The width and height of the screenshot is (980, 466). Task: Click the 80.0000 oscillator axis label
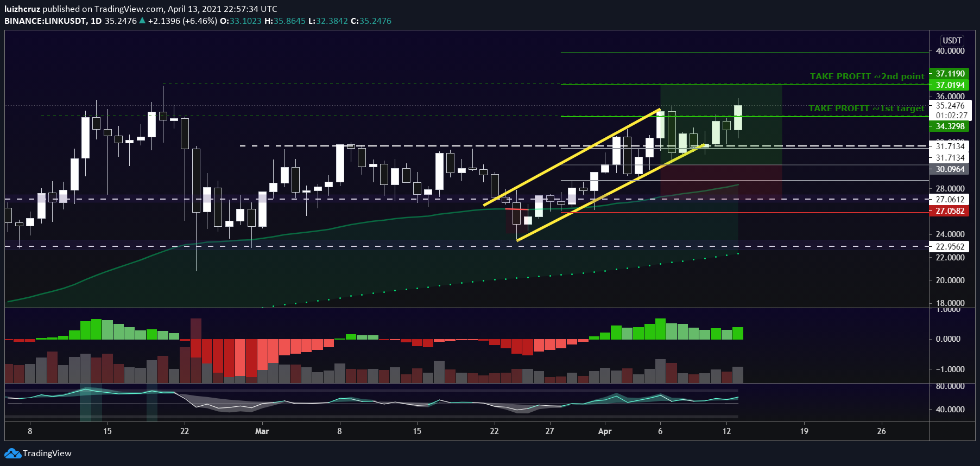(x=950, y=386)
